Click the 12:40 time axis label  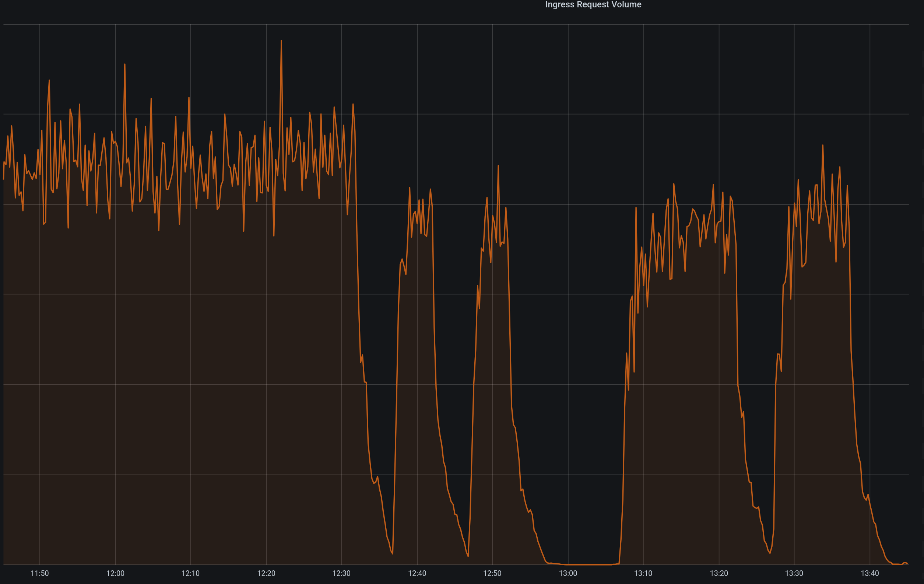(x=417, y=573)
